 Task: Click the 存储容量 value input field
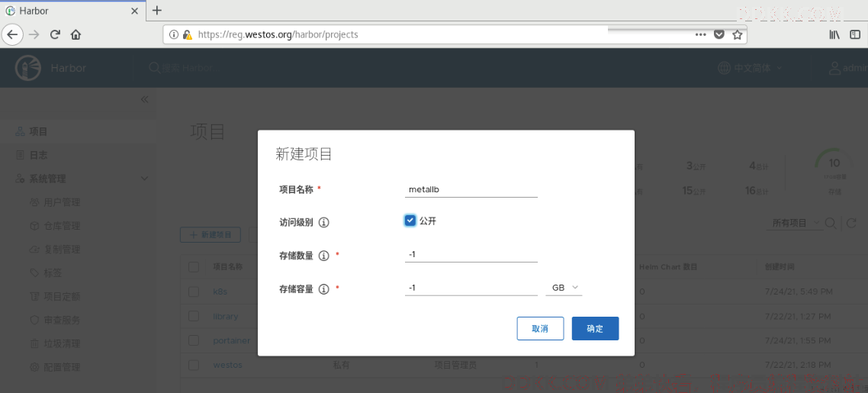tap(471, 288)
